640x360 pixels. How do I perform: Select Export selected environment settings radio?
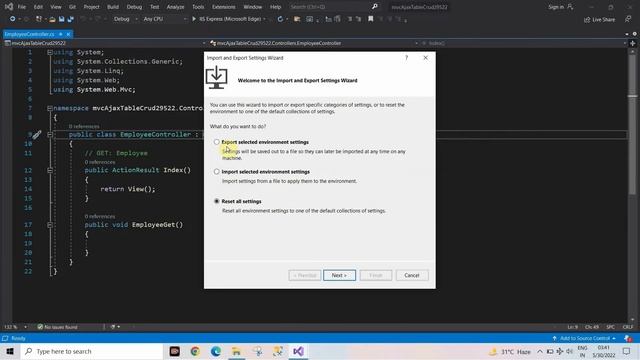[x=216, y=142]
